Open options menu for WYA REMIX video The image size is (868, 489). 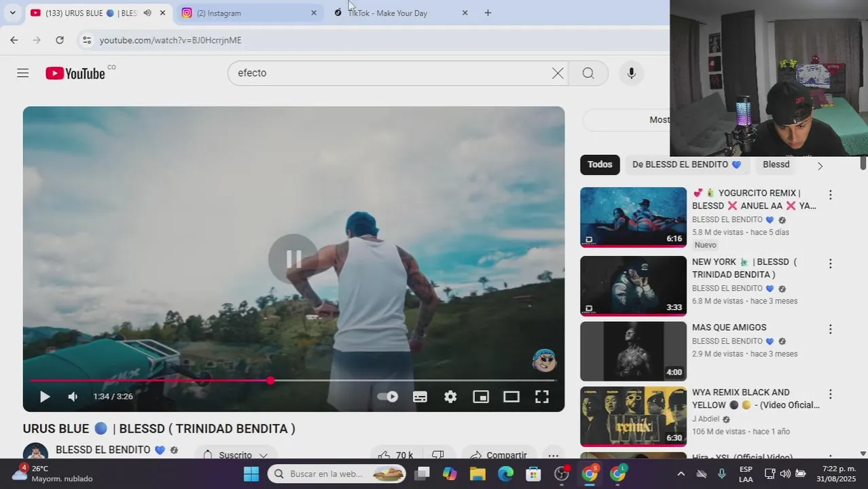830,394
